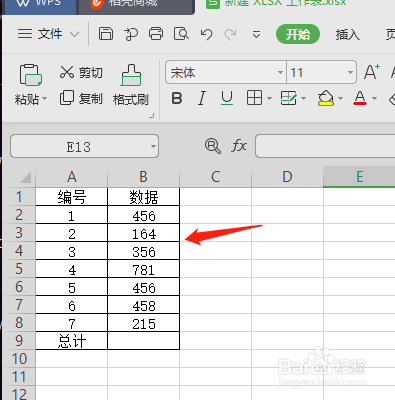Select column D header

click(x=287, y=177)
